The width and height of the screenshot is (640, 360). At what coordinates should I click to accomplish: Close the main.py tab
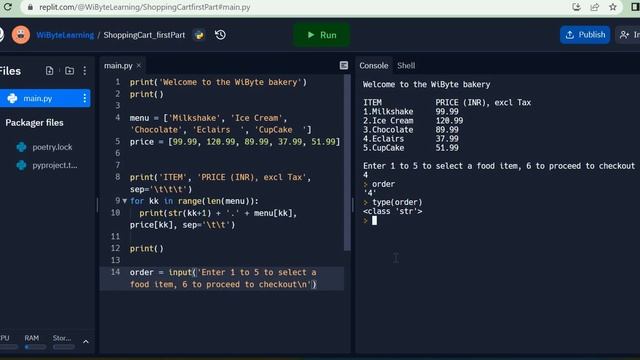[139, 66]
